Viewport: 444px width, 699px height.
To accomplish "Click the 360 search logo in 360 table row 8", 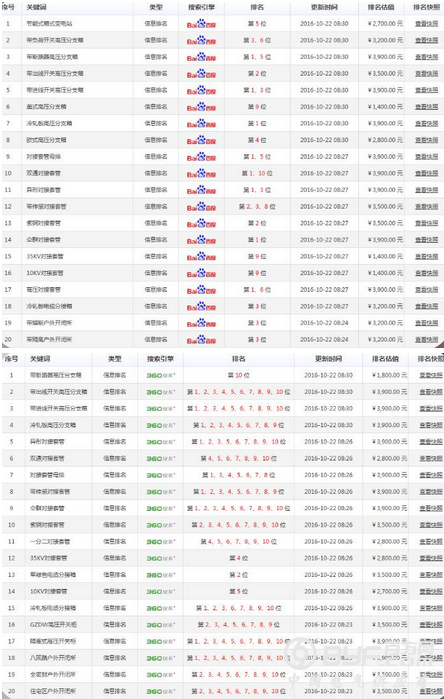I will coord(160,492).
